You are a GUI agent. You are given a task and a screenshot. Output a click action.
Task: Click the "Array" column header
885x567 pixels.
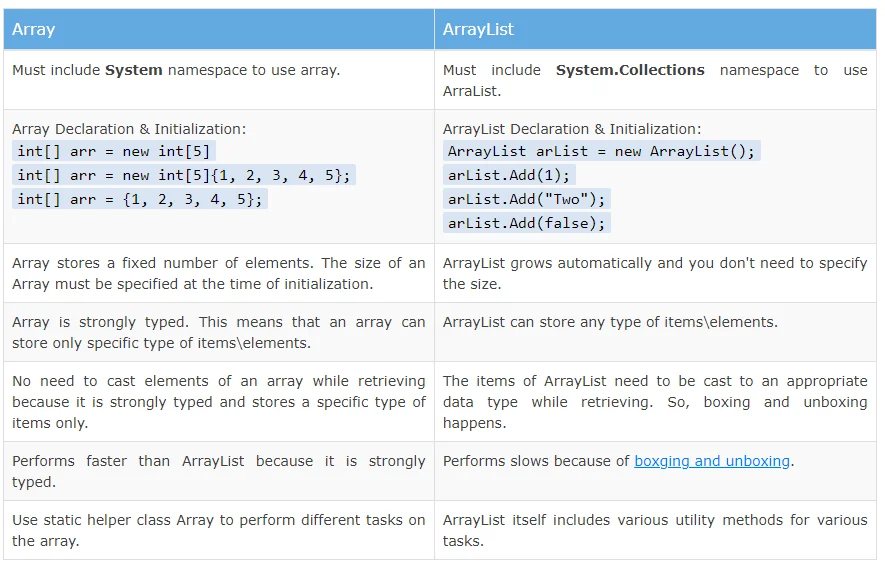[33, 30]
